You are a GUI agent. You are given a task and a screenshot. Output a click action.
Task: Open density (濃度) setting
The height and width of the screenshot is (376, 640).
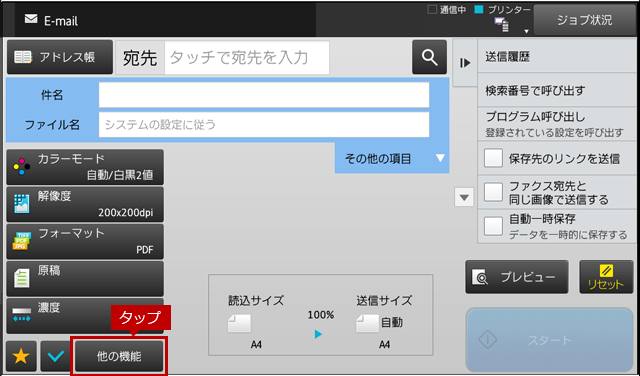[85, 316]
